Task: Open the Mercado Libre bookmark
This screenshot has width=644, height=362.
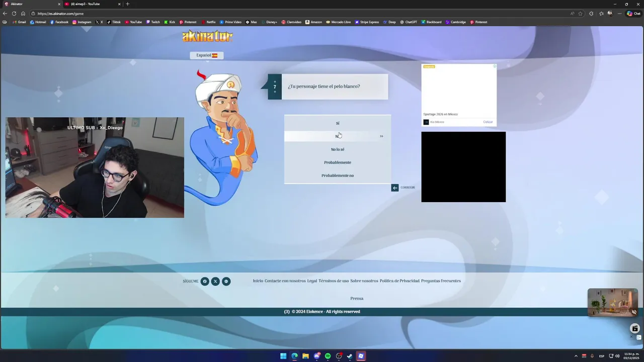Action: [338, 22]
